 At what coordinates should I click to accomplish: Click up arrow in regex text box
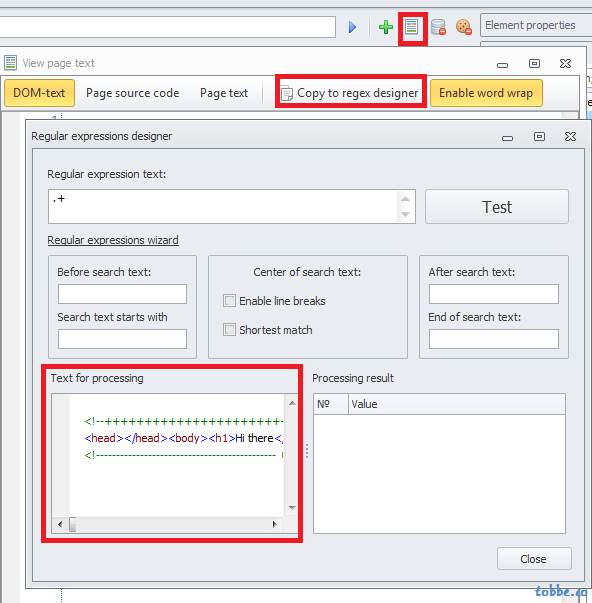click(405, 199)
